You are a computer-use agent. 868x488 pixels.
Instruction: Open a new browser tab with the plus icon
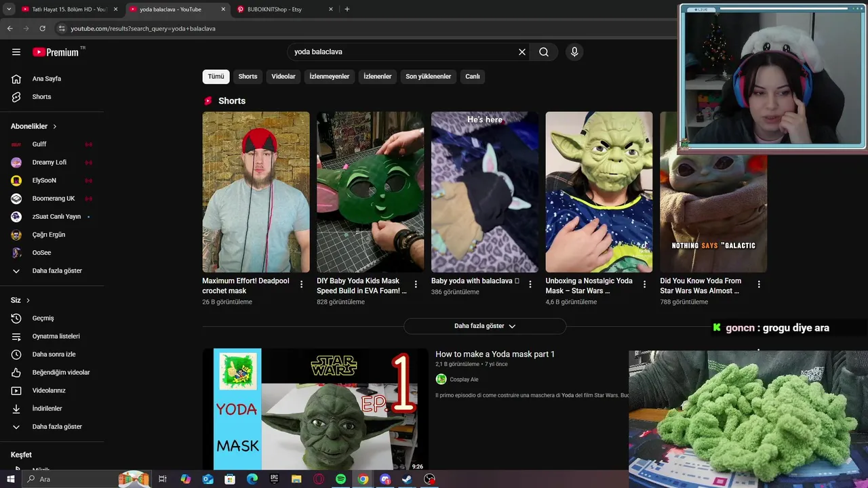tap(347, 9)
